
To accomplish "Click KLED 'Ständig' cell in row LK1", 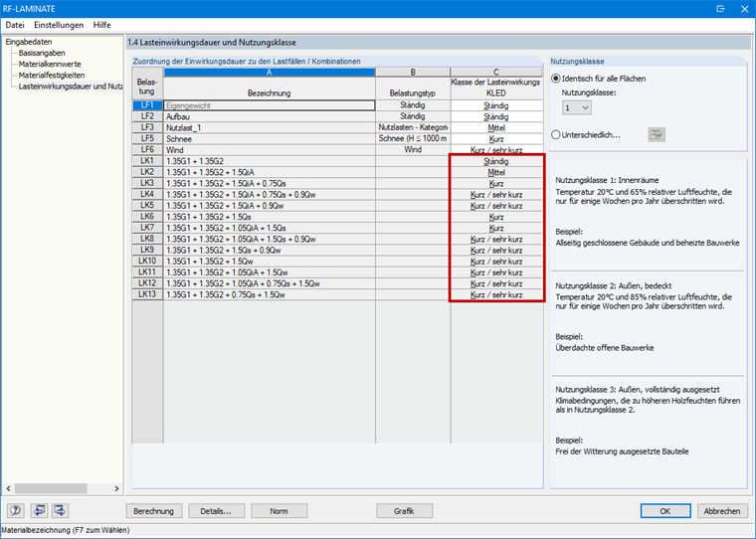I will (496, 161).
